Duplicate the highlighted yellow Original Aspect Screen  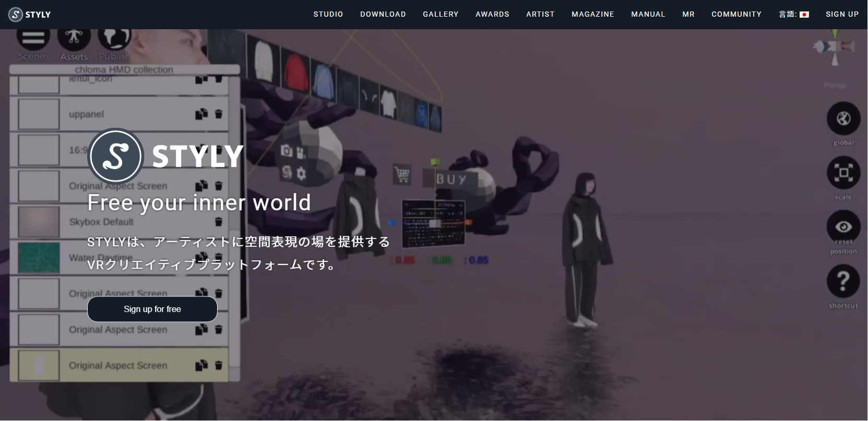[x=201, y=365]
